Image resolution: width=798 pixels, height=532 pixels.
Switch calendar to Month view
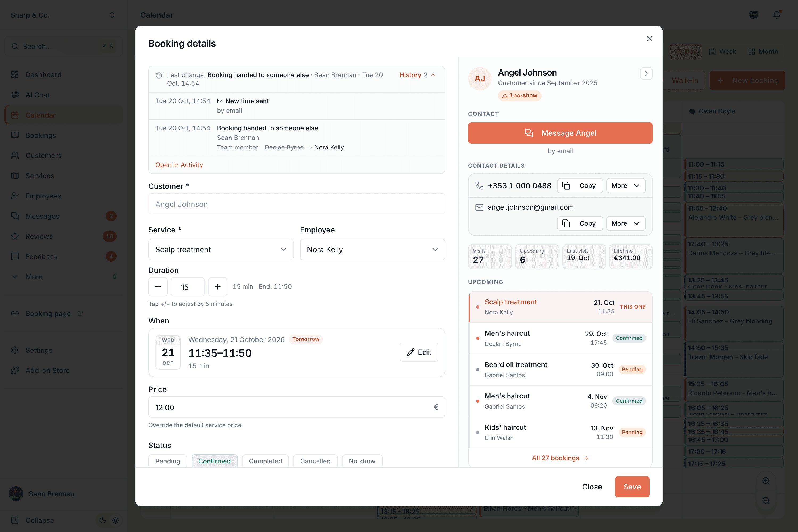(x=763, y=52)
